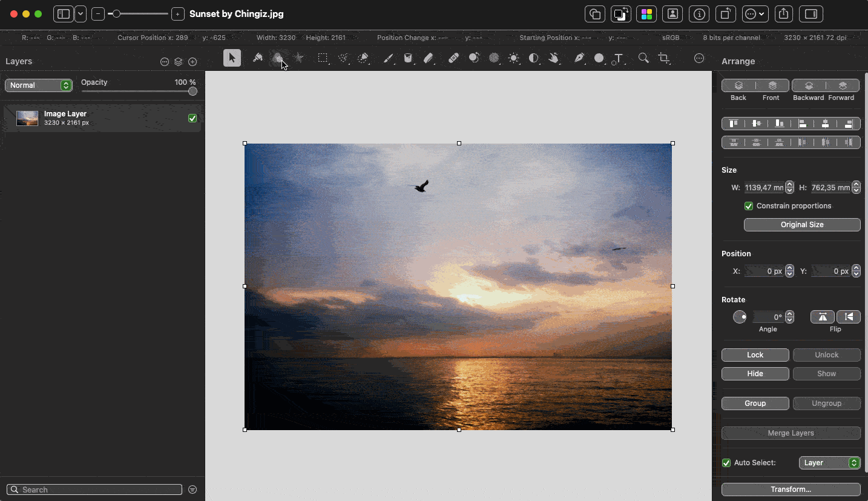Select the Smudge fingerprint tool
This screenshot has width=868, height=501.
(494, 58)
